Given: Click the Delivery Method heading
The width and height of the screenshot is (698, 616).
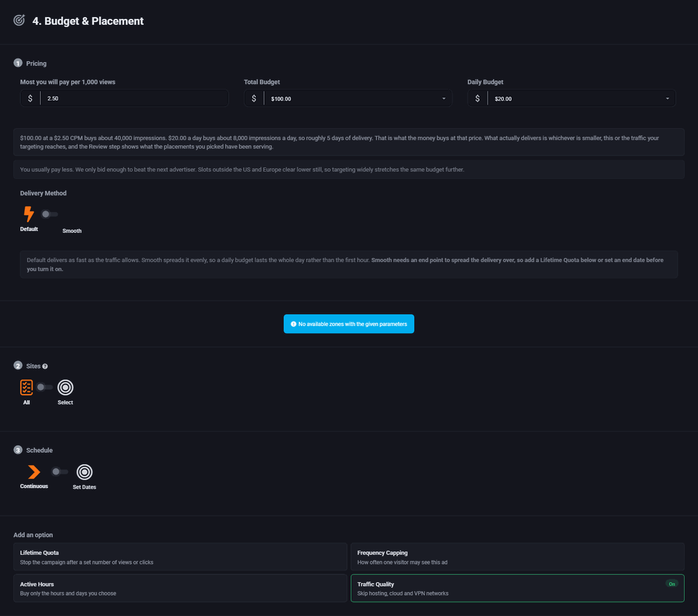Looking at the screenshot, I should tap(43, 193).
